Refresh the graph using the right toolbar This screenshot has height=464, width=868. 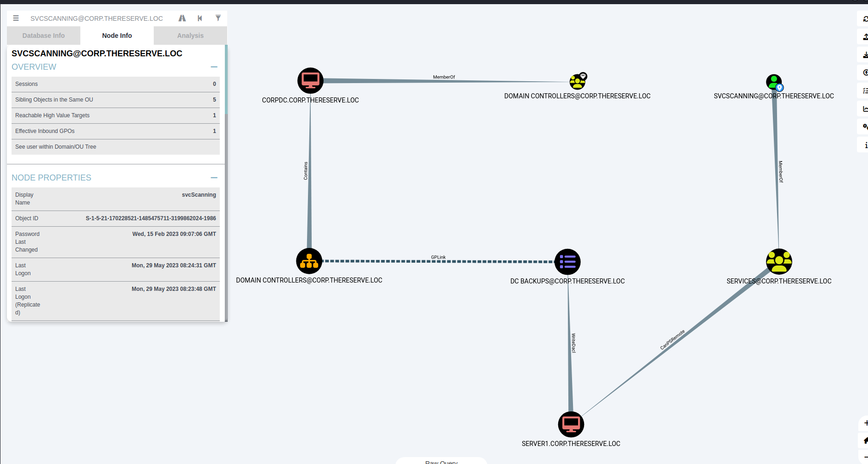pyautogui.click(x=865, y=19)
